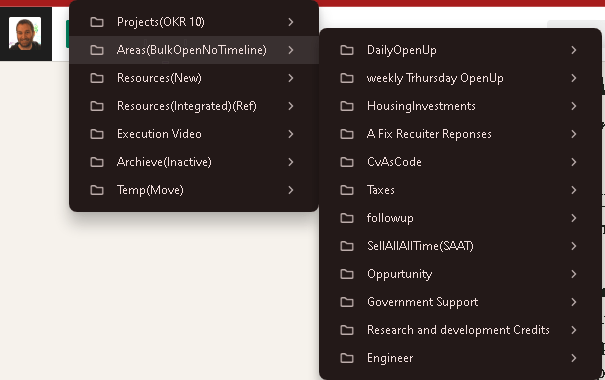Open the SellAllAllTime(SAAT) folder entry
This screenshot has width=605, height=380.
coord(460,246)
